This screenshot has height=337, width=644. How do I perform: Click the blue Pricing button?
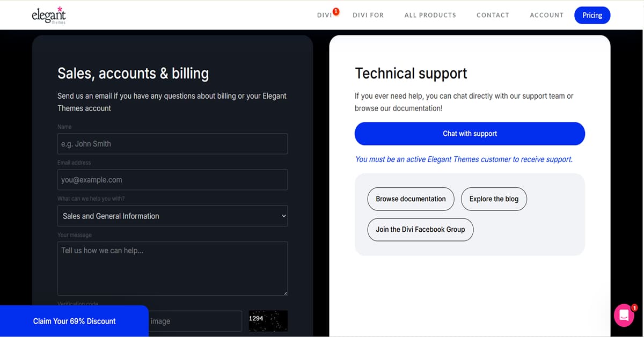coord(592,15)
